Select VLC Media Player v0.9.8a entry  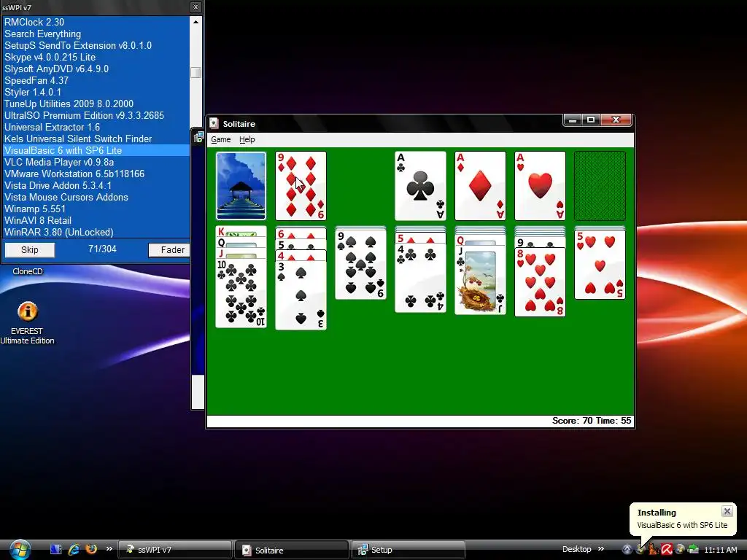tap(96, 162)
